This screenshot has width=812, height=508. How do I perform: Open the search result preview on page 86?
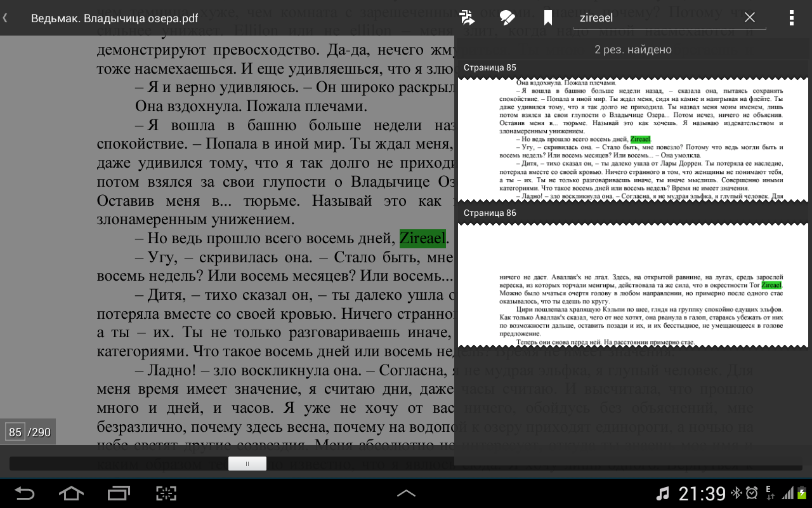click(633, 285)
